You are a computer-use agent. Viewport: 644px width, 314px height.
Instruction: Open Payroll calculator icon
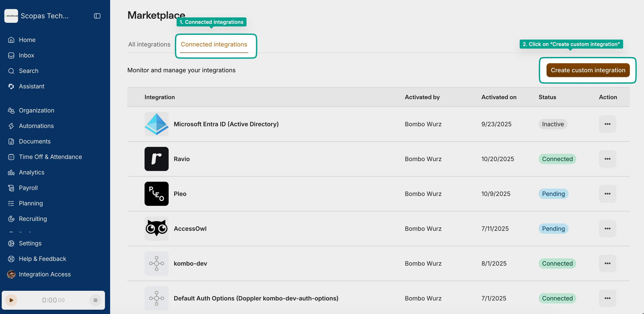[x=11, y=188]
